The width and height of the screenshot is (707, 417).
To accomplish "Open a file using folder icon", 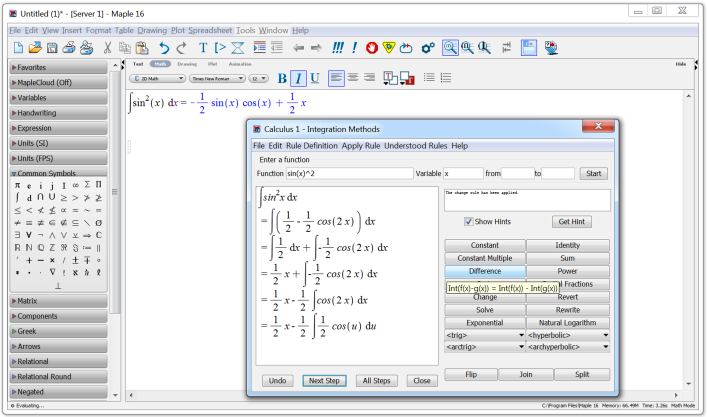I will coord(35,47).
